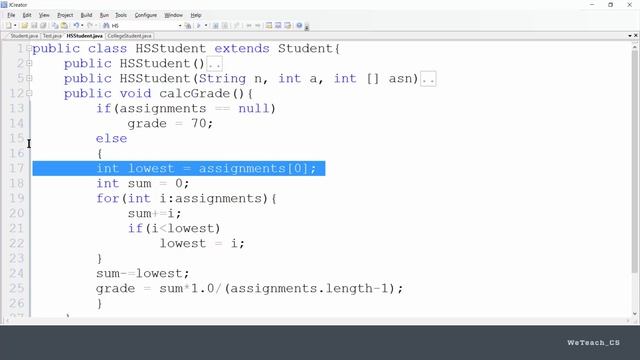The height and width of the screenshot is (360, 640).
Task: Click the 'for(int i:assignments){' line
Action: pyautogui.click(x=187, y=199)
